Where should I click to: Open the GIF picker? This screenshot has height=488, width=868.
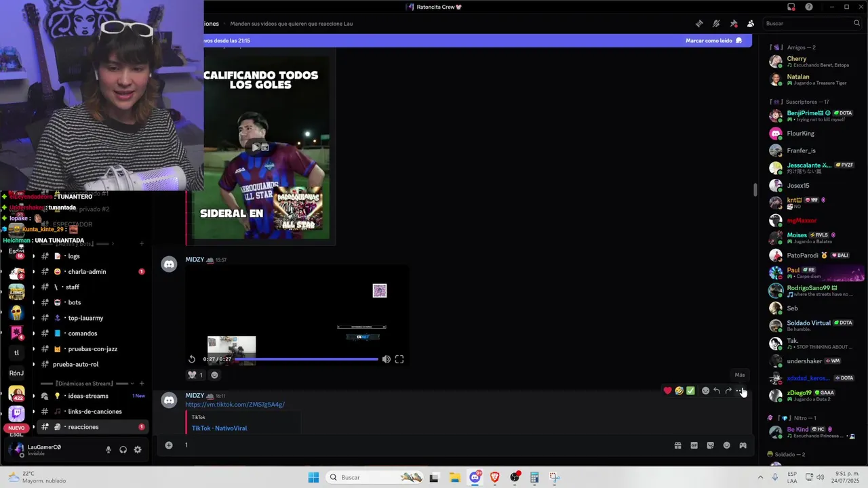pyautogui.click(x=694, y=445)
